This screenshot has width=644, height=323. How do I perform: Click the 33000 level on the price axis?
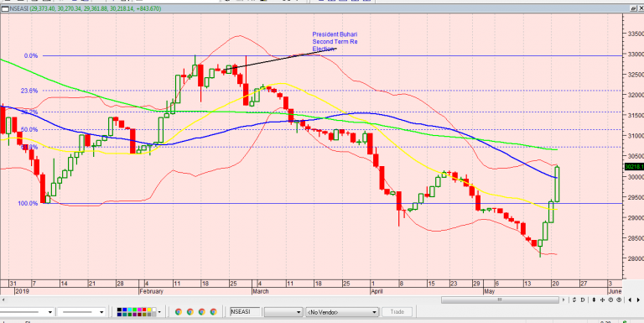coord(635,55)
